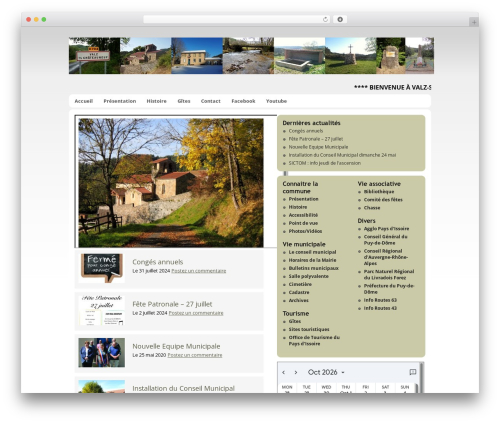This screenshot has height=423, width=500.
Task: Open the Cadastre link
Action: tap(299, 292)
